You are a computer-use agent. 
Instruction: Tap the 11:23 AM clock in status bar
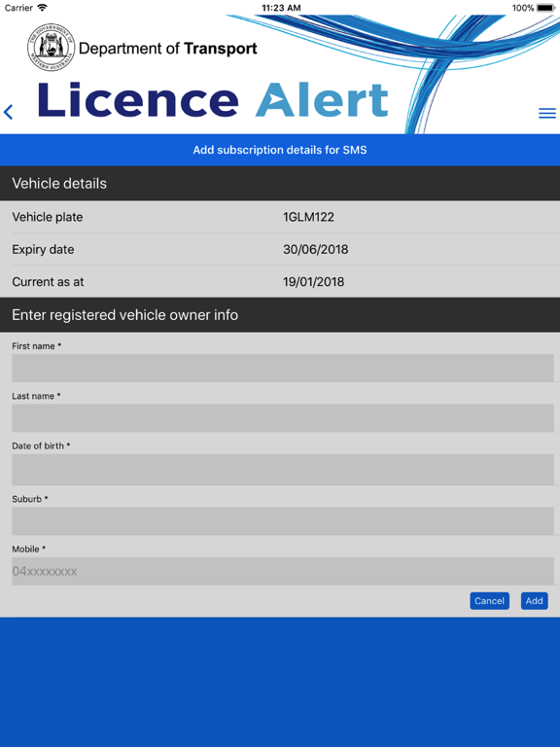[281, 8]
